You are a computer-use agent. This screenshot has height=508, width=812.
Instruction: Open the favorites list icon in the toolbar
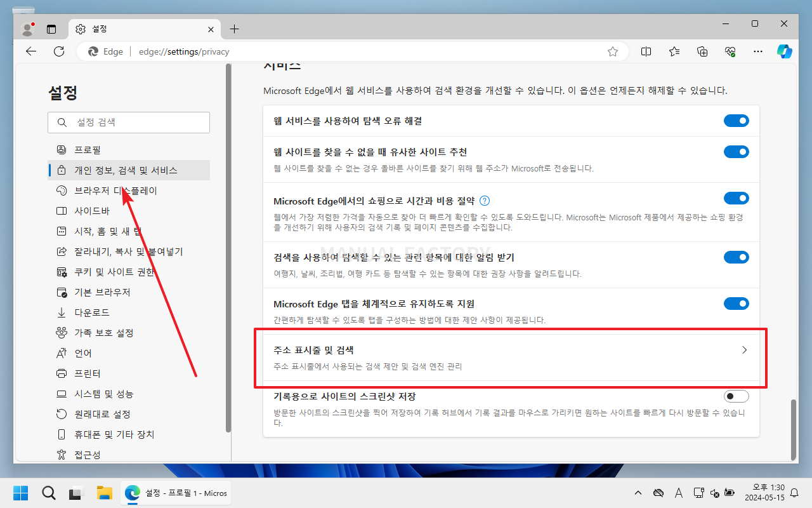[x=674, y=51]
